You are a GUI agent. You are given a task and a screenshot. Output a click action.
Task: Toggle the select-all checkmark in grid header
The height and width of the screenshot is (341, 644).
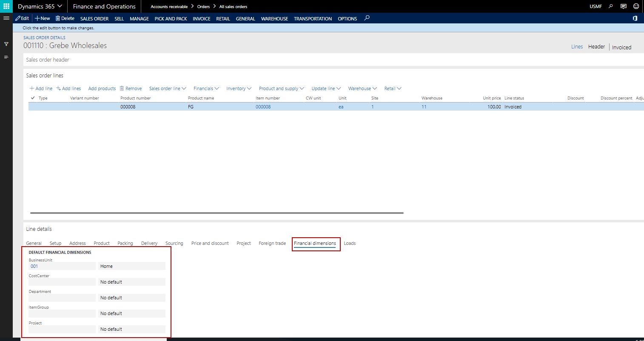tap(33, 98)
